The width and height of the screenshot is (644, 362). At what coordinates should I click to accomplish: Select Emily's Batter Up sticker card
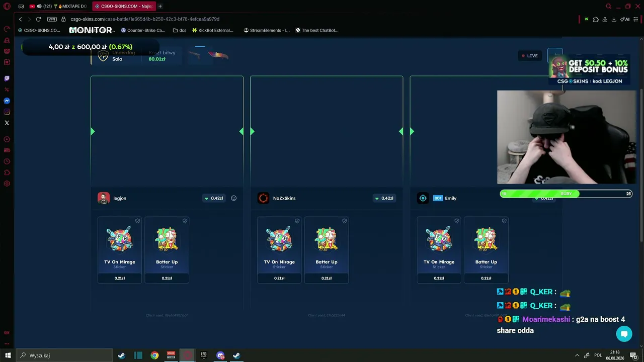[486, 250]
